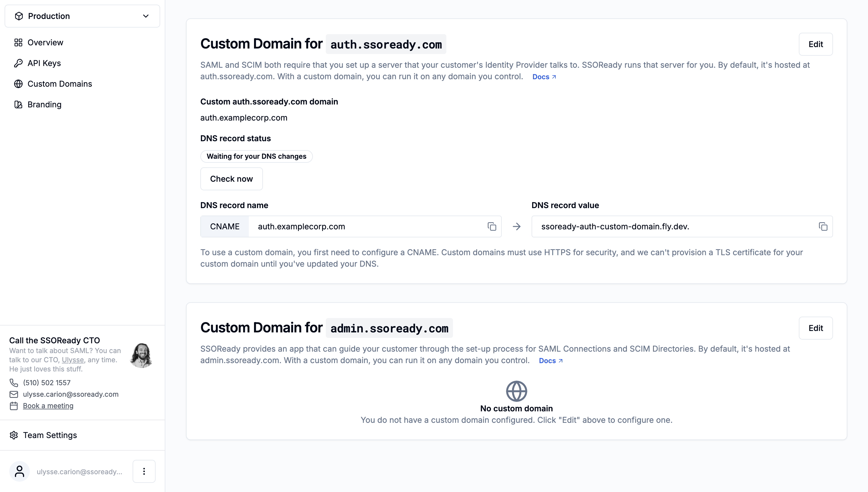Copy the ssoready-auth-custom-domain.fly.dev value
868x492 pixels.
click(x=823, y=226)
